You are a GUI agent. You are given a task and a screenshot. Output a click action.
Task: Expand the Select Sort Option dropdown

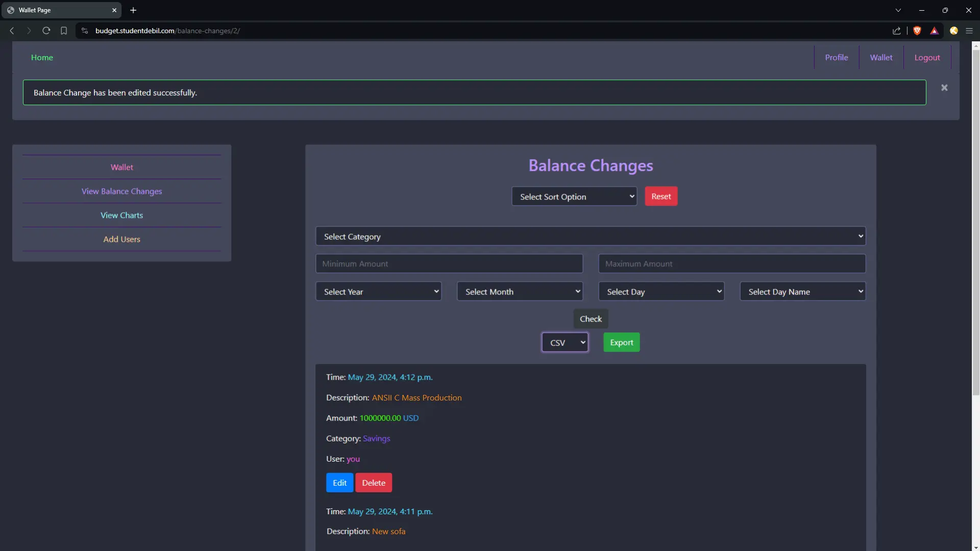coord(574,196)
